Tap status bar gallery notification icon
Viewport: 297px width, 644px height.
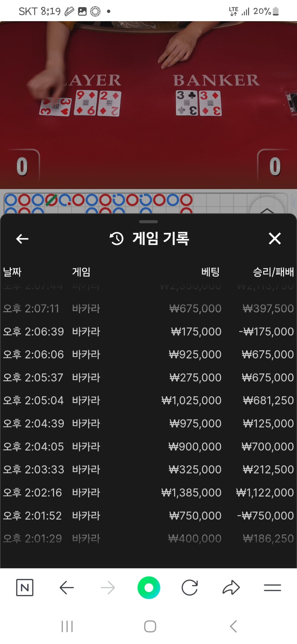click(82, 12)
